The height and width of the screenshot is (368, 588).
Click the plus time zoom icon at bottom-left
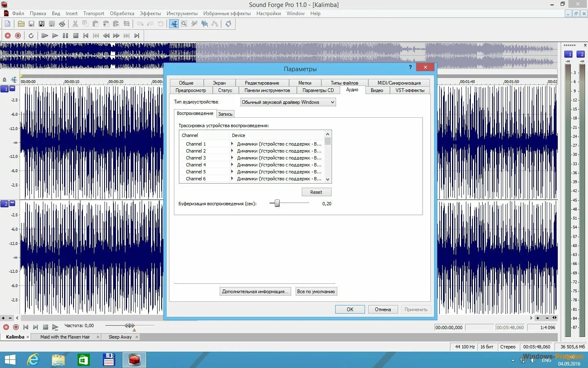point(3,318)
